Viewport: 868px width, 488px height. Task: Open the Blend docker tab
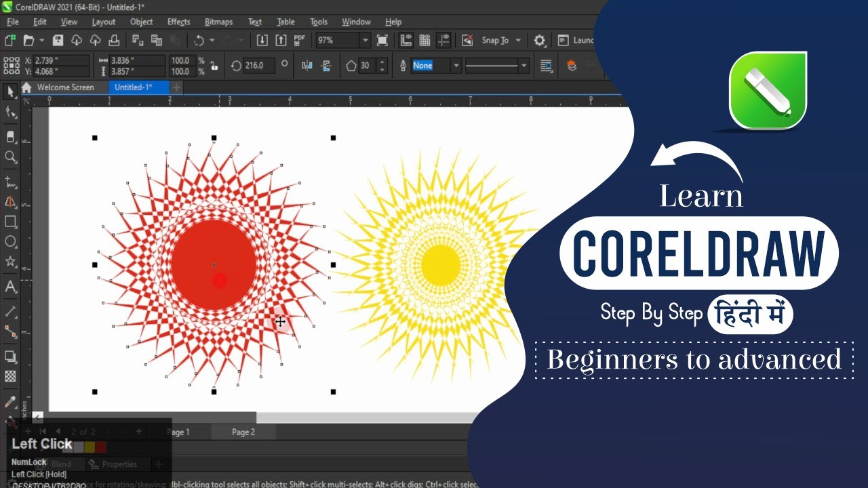[60, 464]
